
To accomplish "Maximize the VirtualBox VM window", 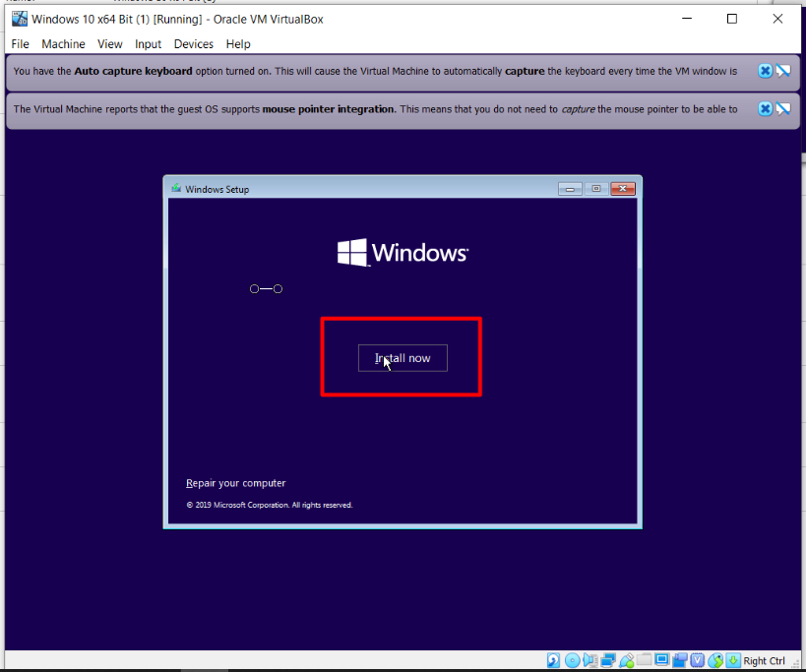I will coord(732,19).
